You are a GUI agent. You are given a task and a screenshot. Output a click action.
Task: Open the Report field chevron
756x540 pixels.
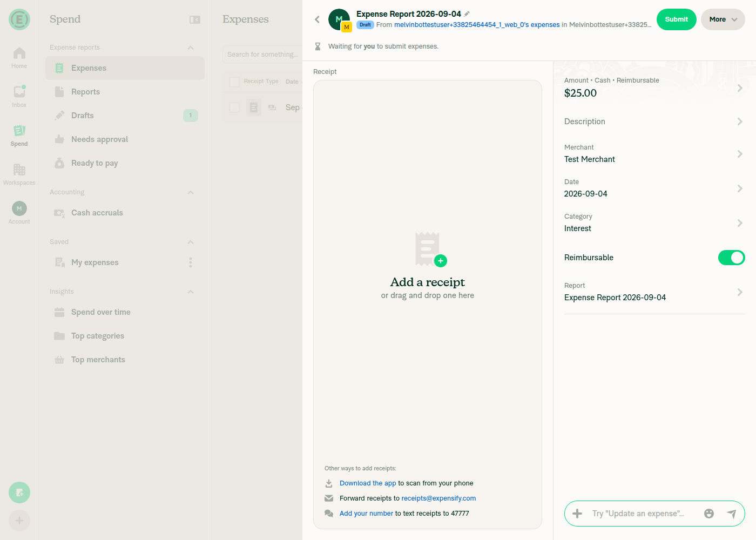coord(740,292)
